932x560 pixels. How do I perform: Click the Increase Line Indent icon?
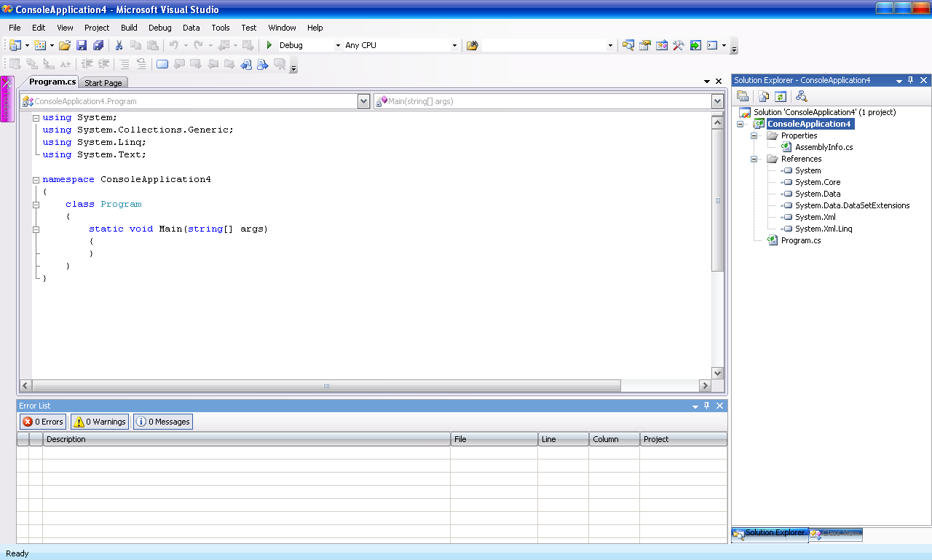104,64
